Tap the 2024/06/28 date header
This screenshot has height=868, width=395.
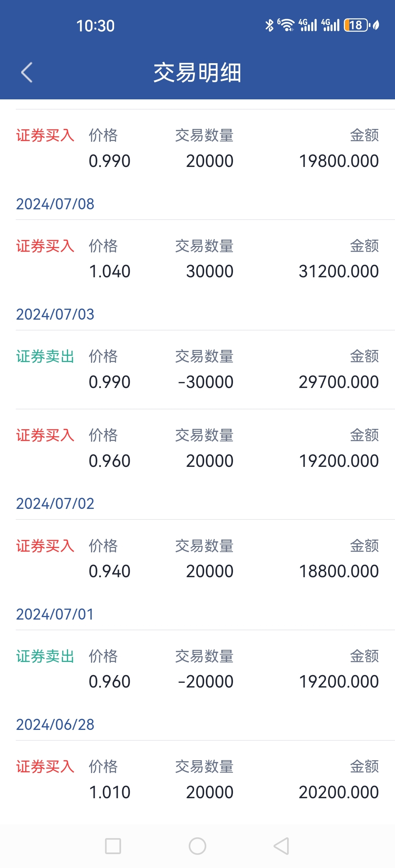[x=55, y=724]
